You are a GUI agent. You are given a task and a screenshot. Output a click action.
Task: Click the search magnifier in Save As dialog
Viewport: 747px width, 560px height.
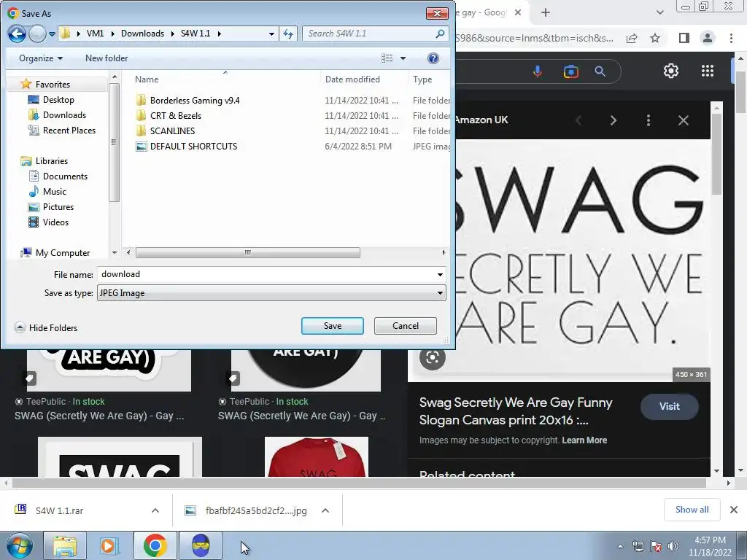440,34
